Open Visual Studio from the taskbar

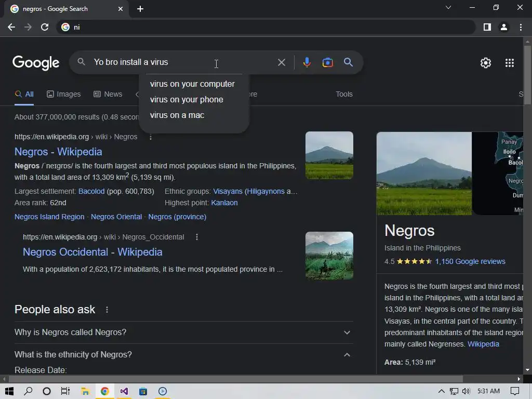pos(124,391)
